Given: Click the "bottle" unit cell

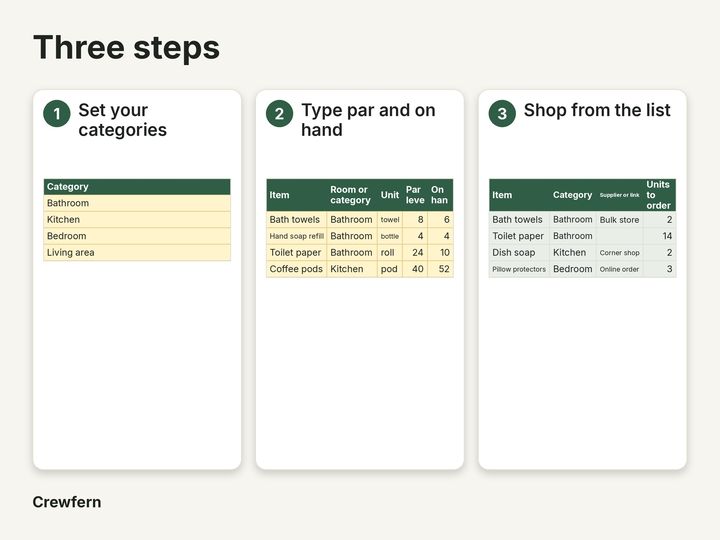Looking at the screenshot, I should click(390, 236).
